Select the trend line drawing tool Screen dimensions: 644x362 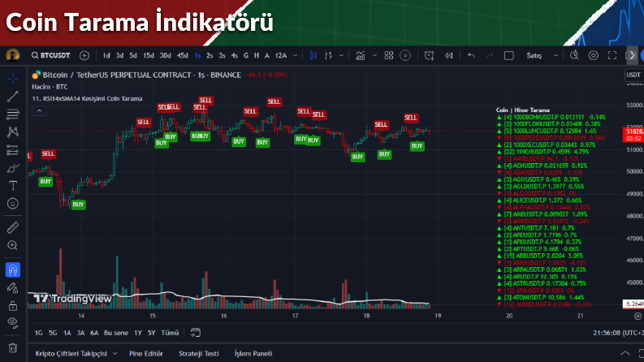pyautogui.click(x=13, y=97)
